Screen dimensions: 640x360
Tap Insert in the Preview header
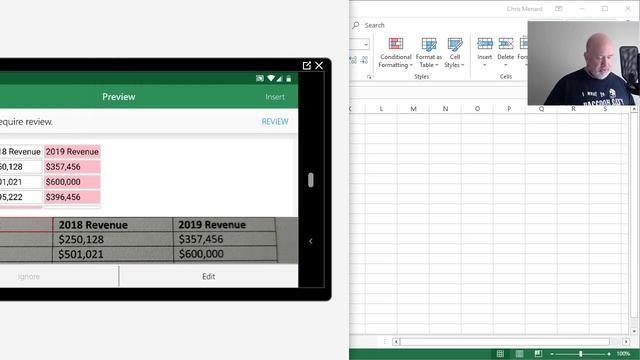[275, 97]
